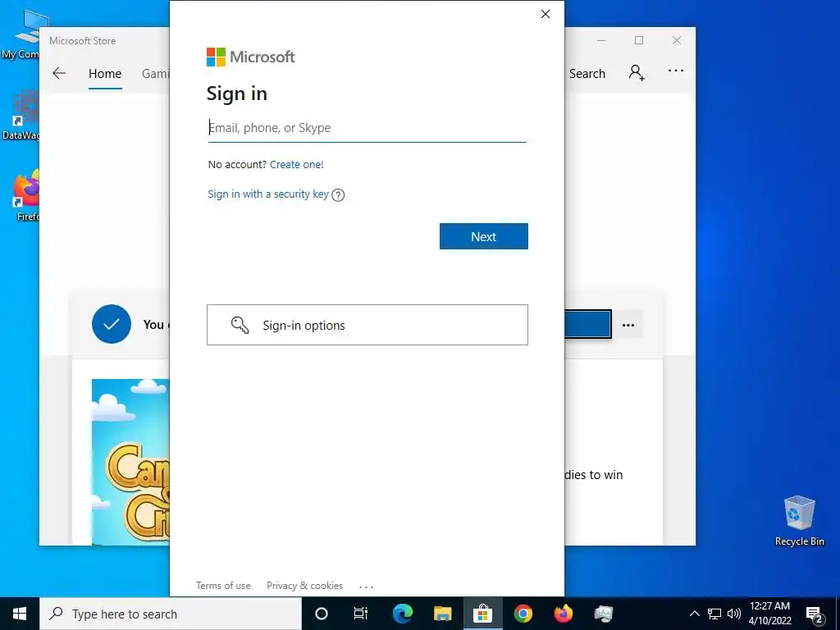Image resolution: width=840 pixels, height=630 pixels.
Task: Maximize the Microsoft Store window
Action: pos(639,41)
